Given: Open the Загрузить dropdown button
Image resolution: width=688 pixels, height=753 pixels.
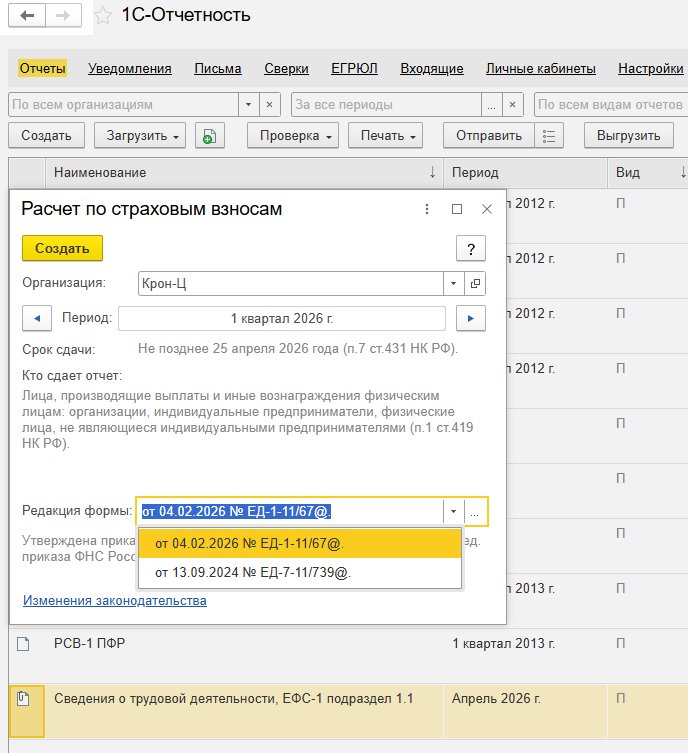Looking at the screenshot, I should click(140, 136).
